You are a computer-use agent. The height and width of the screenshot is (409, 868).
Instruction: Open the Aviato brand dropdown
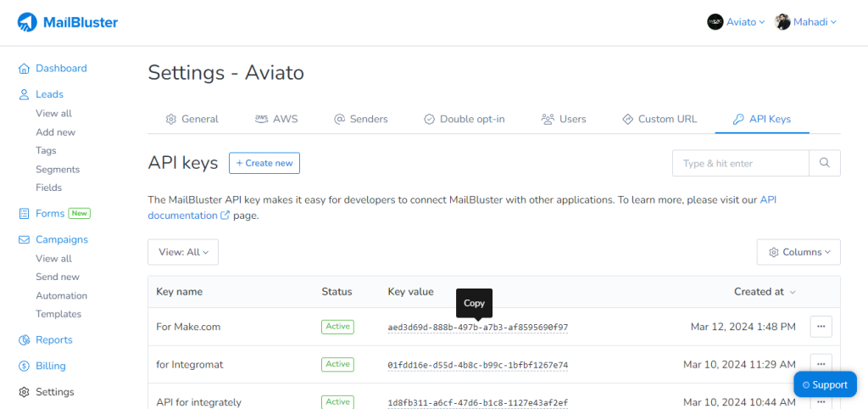click(x=736, y=22)
